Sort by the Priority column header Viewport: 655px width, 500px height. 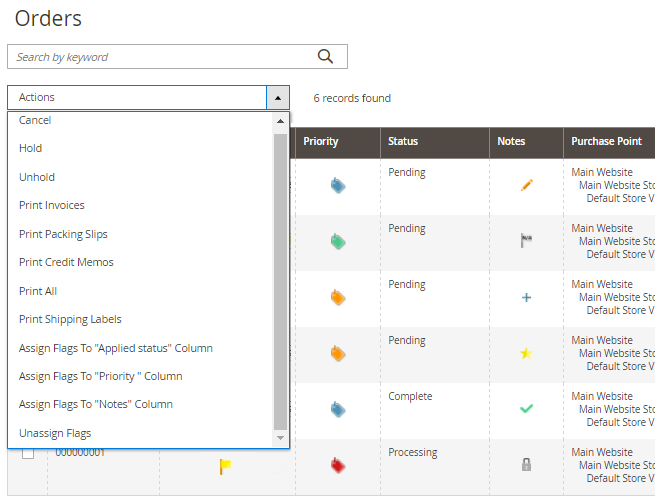click(x=321, y=142)
